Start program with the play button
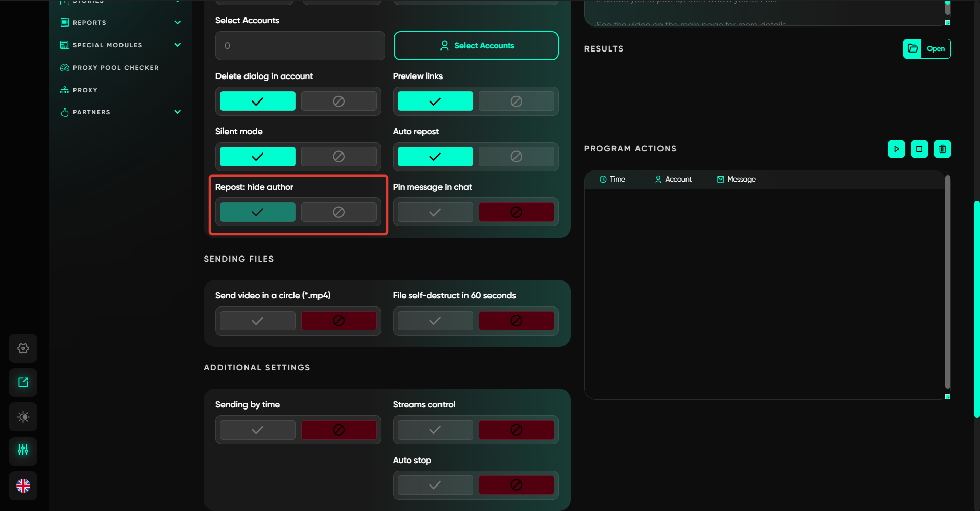The height and width of the screenshot is (511, 980). [x=896, y=149]
